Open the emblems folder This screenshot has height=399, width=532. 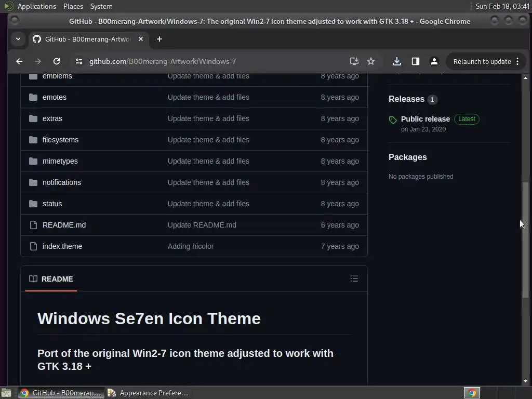click(57, 76)
